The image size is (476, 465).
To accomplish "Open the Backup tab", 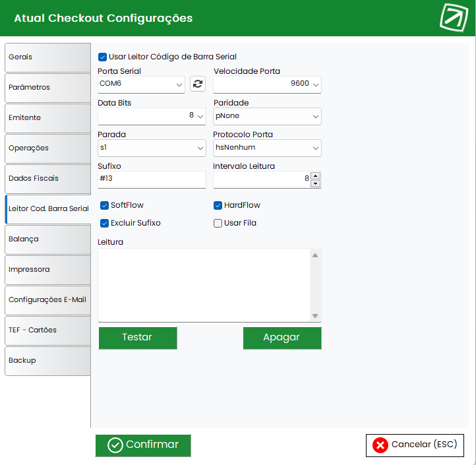I will [x=47, y=361].
